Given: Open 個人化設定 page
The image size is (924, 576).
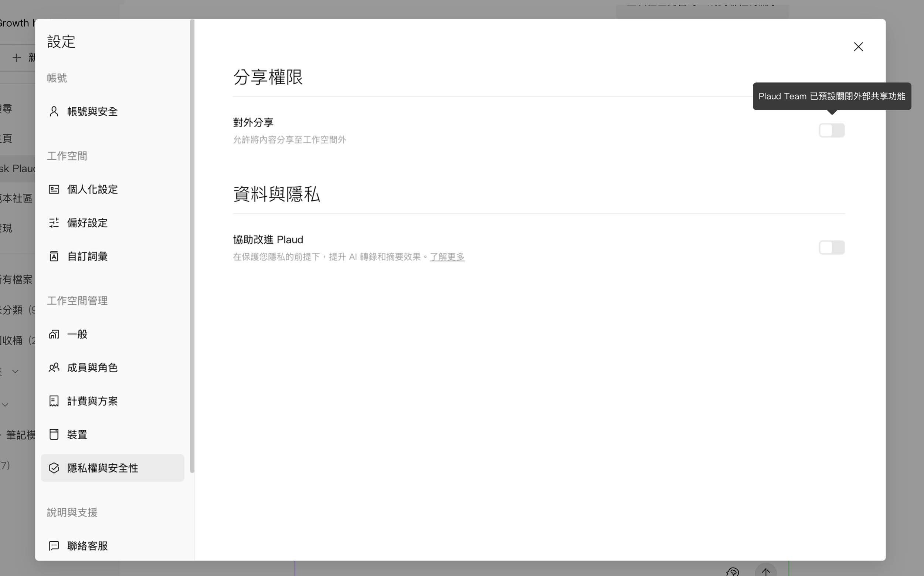Looking at the screenshot, I should (112, 189).
